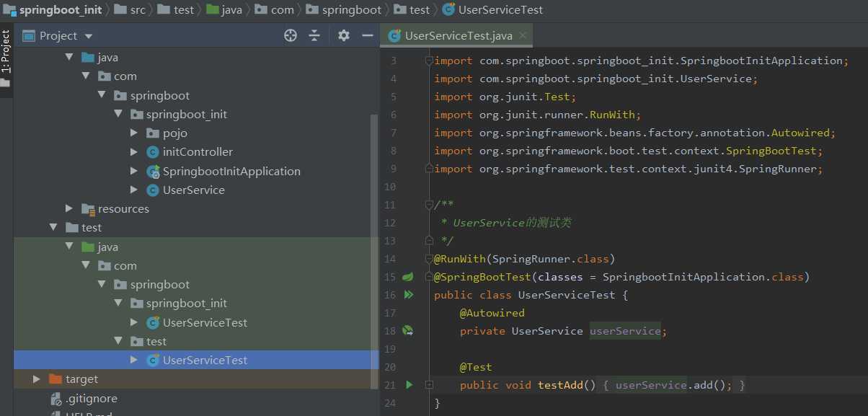The height and width of the screenshot is (416, 868).
Task: Click the Javadoc text "UserService的测试类"
Action: coord(512,223)
